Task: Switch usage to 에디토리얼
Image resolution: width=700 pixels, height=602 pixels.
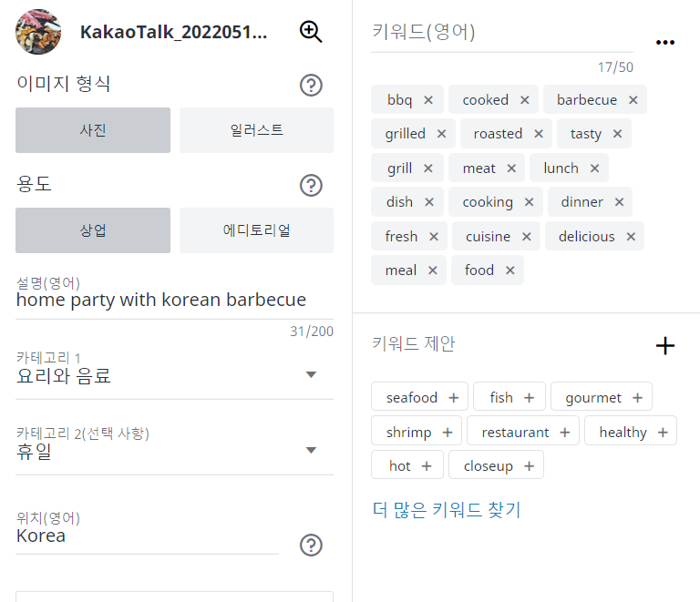Action: coord(256,230)
